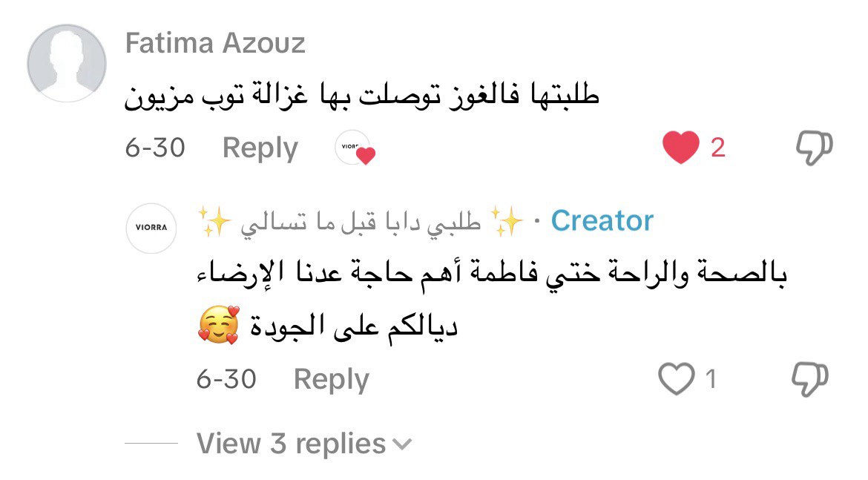The image size is (868, 480).
Task: Dislike Fatima Azouz's comment
Action: [814, 148]
